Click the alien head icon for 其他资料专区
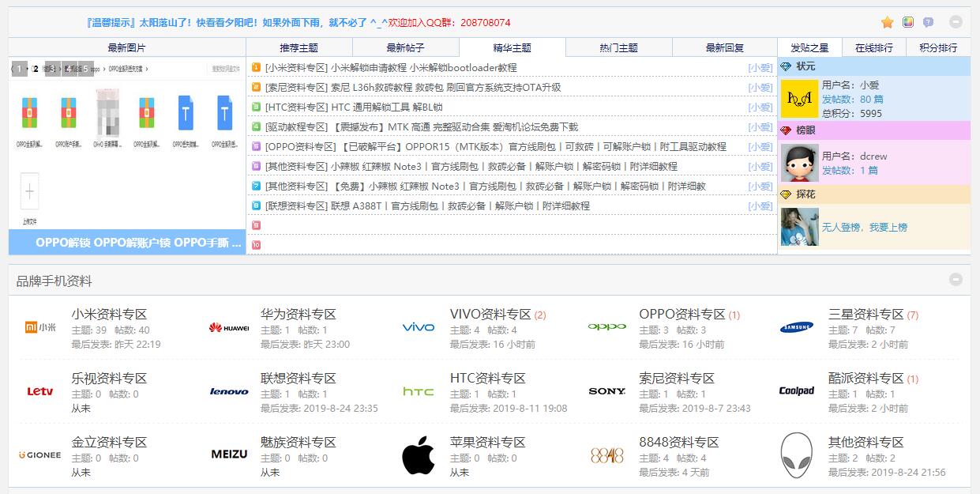The image size is (980, 494). click(796, 455)
